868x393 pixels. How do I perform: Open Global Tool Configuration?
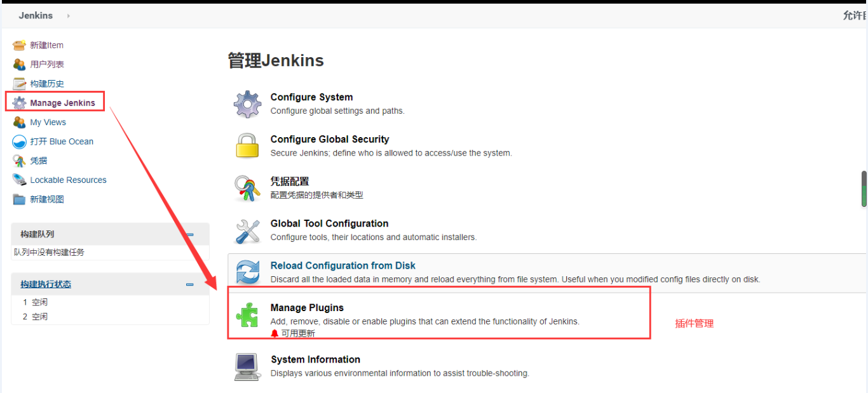click(329, 223)
